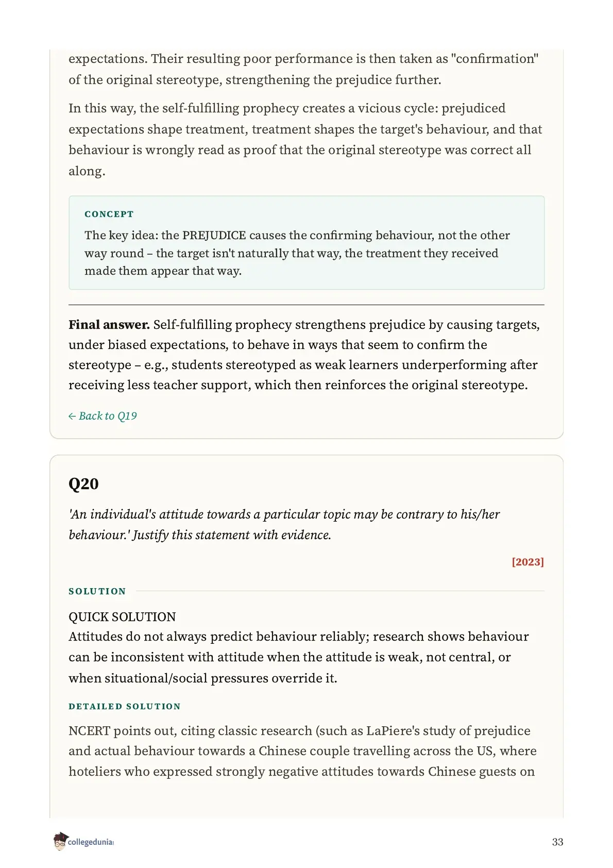Click the CONCEPT box label
This screenshot has height=868, width=613.
point(109,214)
